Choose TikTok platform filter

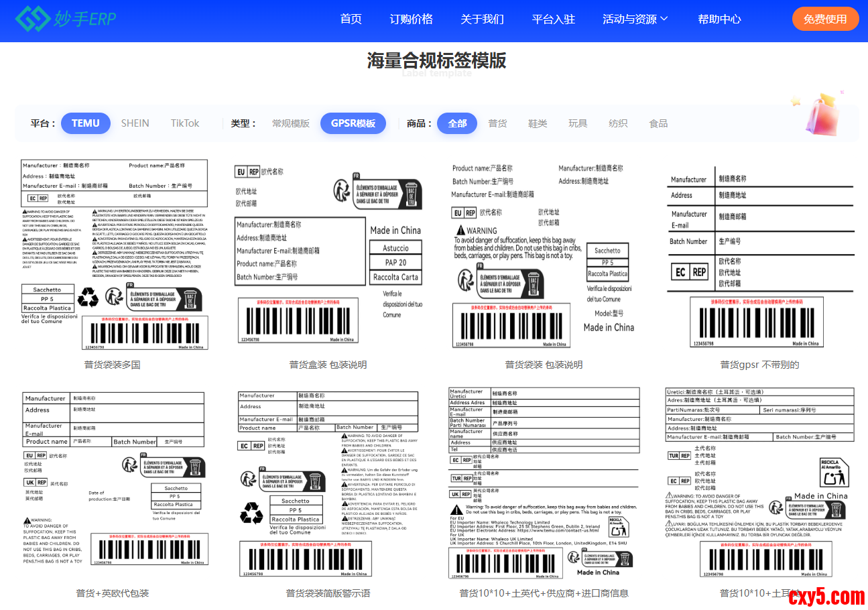click(x=185, y=123)
